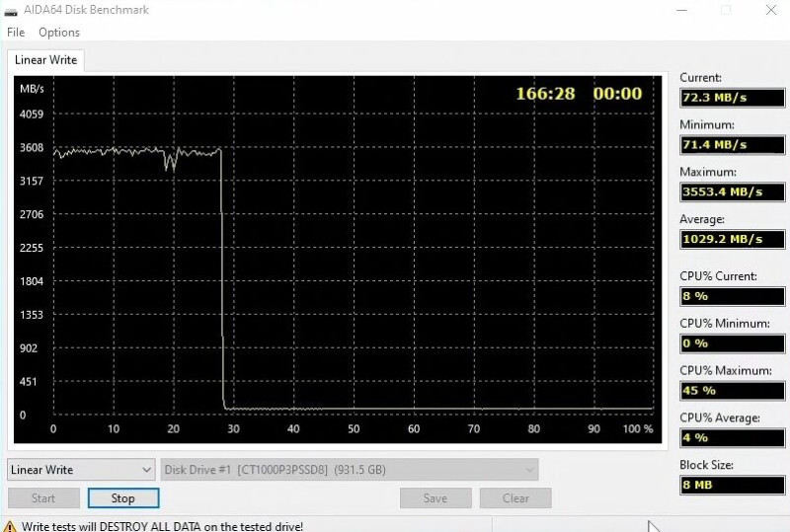Click the Stop button
790x532 pixels.
pyautogui.click(x=123, y=498)
